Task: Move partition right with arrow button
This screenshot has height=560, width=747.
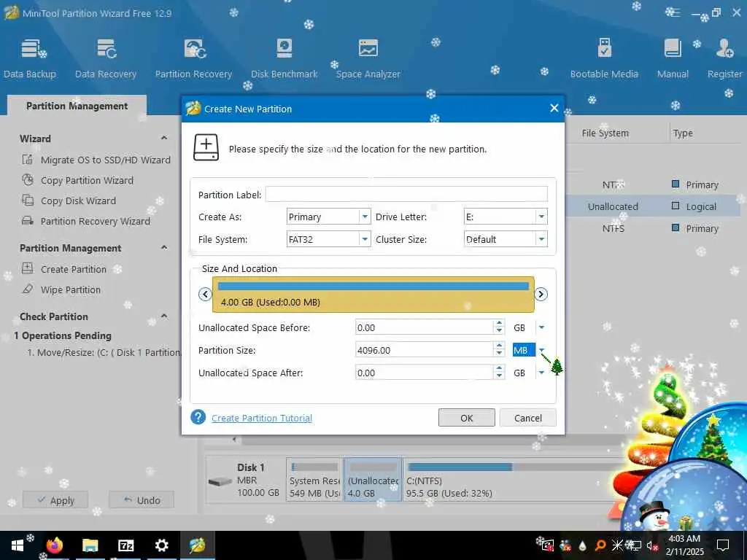Action: pos(541,295)
